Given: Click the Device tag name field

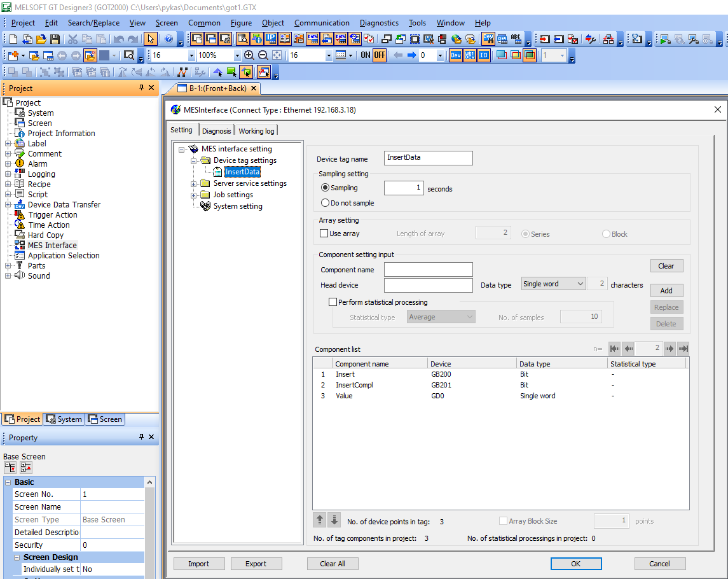Looking at the screenshot, I should tap(428, 158).
